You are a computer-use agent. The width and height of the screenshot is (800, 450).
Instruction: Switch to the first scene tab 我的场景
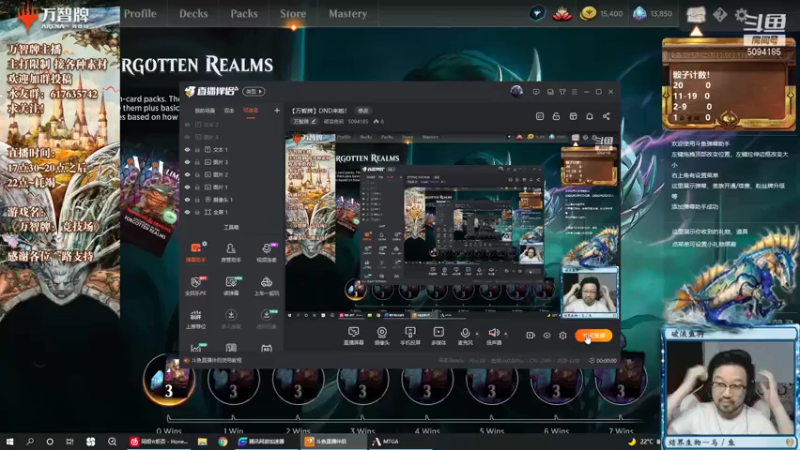pyautogui.click(x=205, y=111)
